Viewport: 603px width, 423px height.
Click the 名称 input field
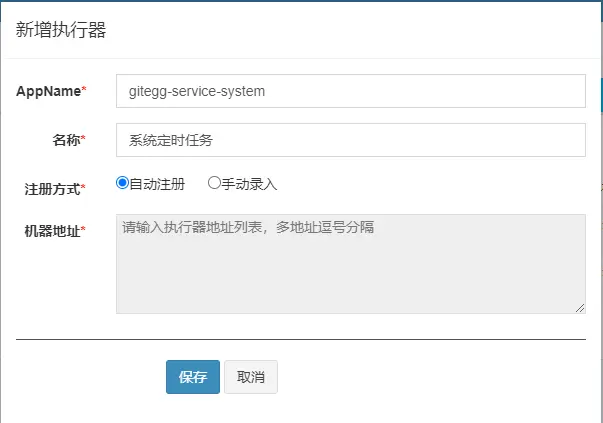[x=350, y=140]
